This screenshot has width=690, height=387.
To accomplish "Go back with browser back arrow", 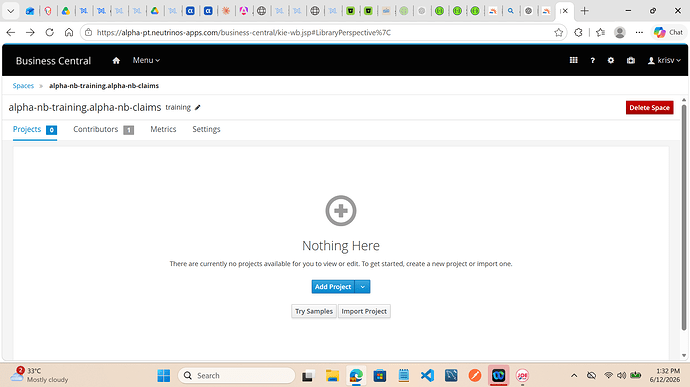I will (x=11, y=33).
